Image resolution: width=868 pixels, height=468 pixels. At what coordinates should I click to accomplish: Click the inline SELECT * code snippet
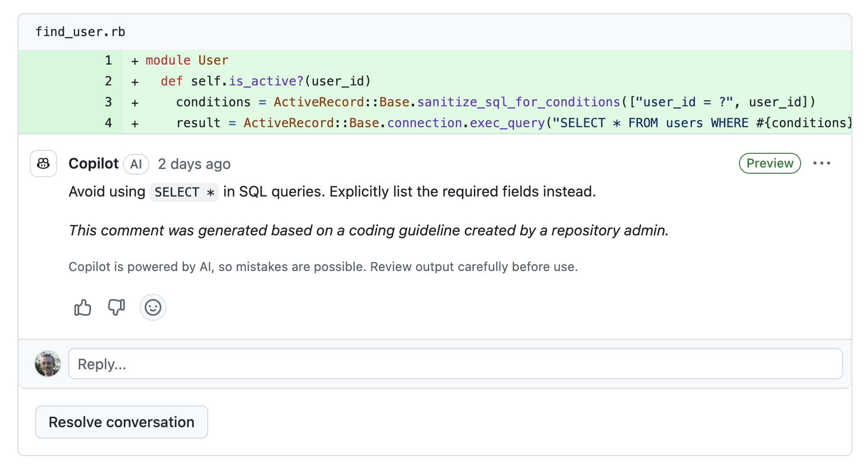coord(184,192)
